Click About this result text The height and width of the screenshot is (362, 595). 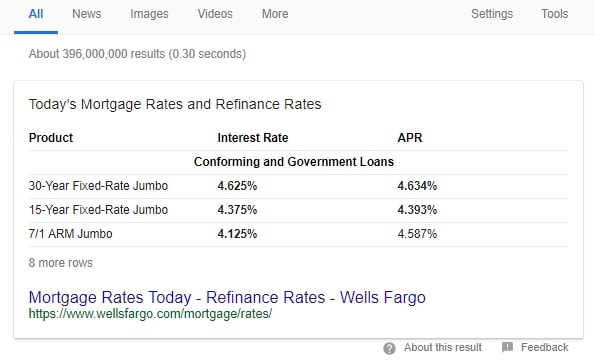(442, 347)
